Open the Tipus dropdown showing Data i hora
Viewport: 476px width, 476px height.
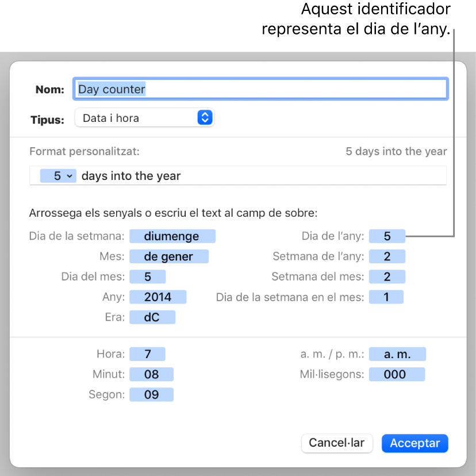(144, 118)
